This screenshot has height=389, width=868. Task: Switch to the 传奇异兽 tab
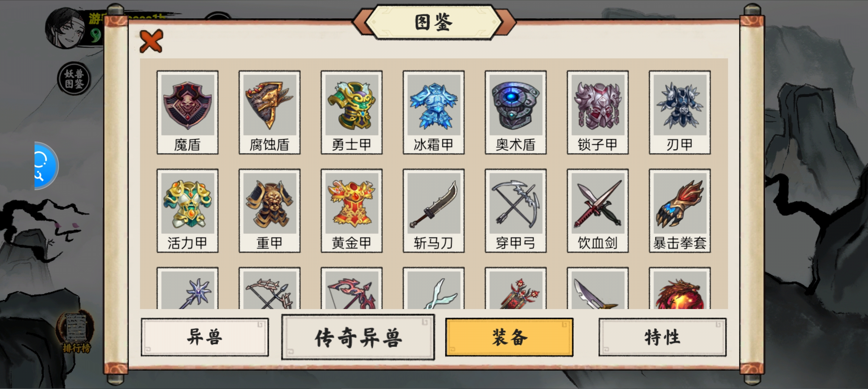click(358, 337)
